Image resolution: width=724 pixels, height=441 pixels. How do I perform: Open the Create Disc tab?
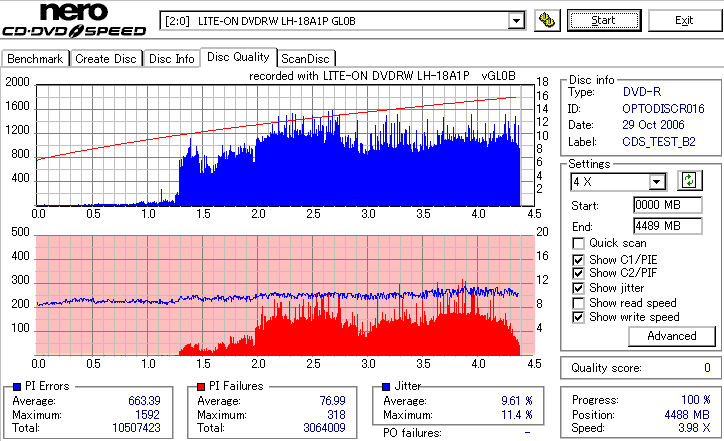[x=106, y=59]
